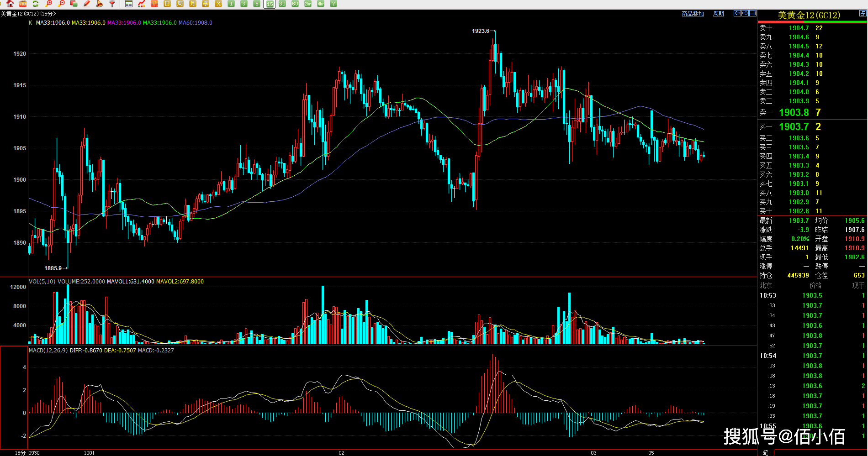Click the right arrow navigation button
The image size is (868, 456).
tap(745, 13)
